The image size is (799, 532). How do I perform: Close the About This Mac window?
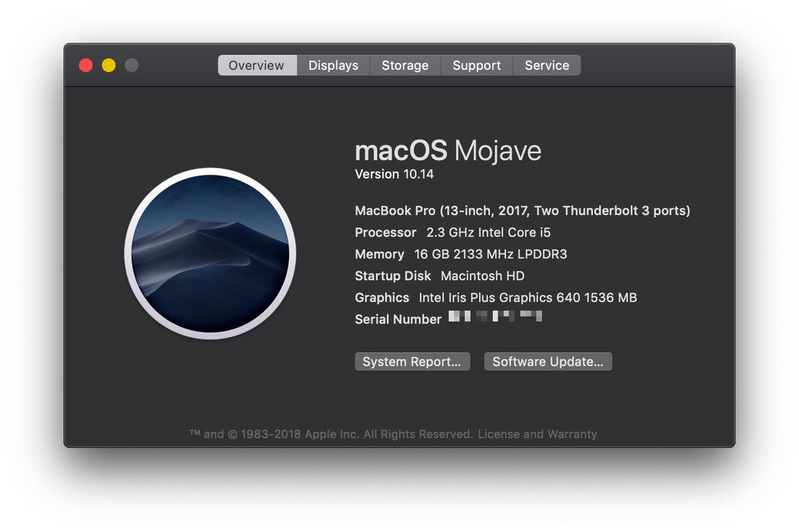pyautogui.click(x=86, y=65)
